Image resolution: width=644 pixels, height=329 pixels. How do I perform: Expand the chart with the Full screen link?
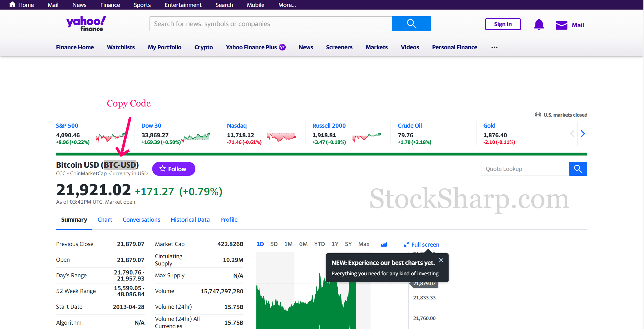coord(421,245)
